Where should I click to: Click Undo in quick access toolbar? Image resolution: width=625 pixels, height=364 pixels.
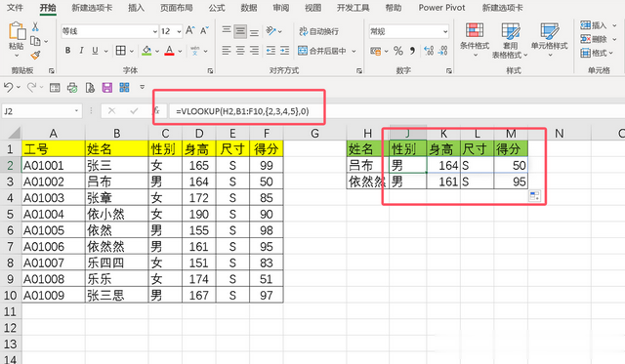click(x=9, y=87)
